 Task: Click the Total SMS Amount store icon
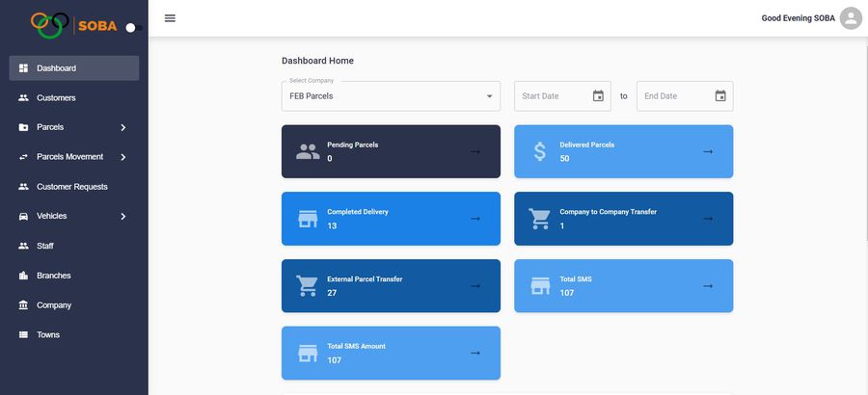pyautogui.click(x=308, y=353)
